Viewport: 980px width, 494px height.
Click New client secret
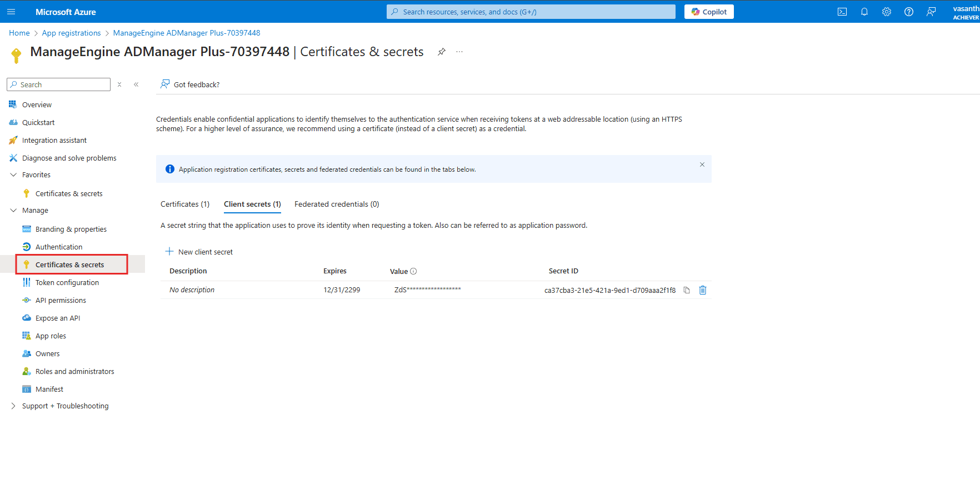tap(199, 252)
